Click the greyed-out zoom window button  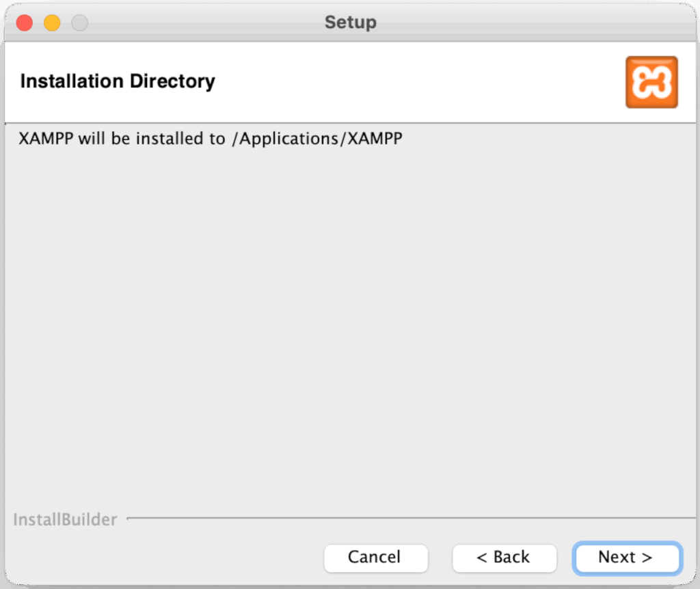pyautogui.click(x=80, y=23)
